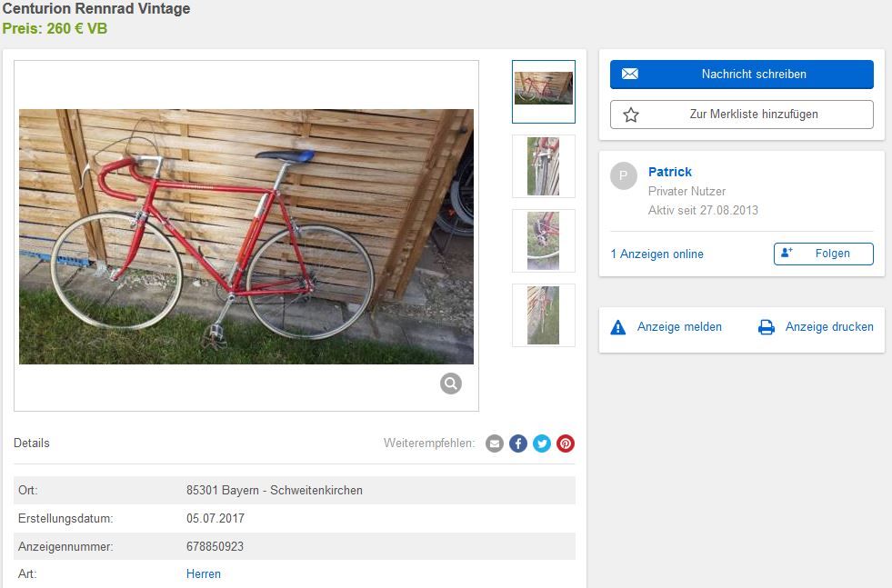This screenshot has width=892, height=588.
Task: Share listing on Facebook
Action: point(517,443)
